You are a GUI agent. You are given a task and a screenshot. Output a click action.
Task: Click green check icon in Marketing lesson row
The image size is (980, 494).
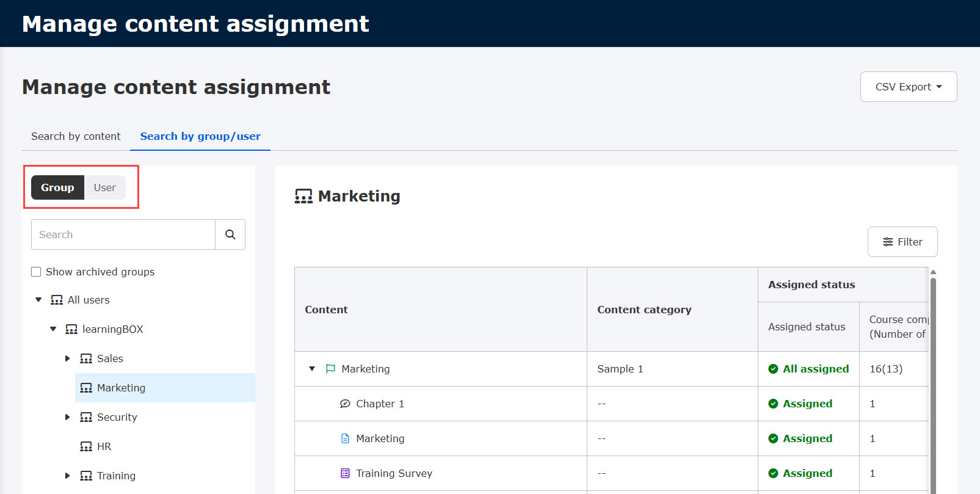(773, 438)
